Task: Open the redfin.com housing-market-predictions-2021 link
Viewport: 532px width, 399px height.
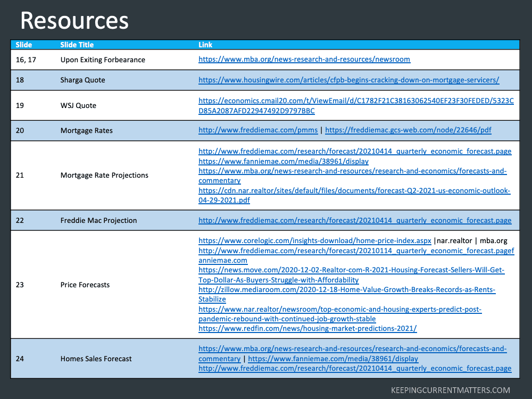Action: point(307,328)
